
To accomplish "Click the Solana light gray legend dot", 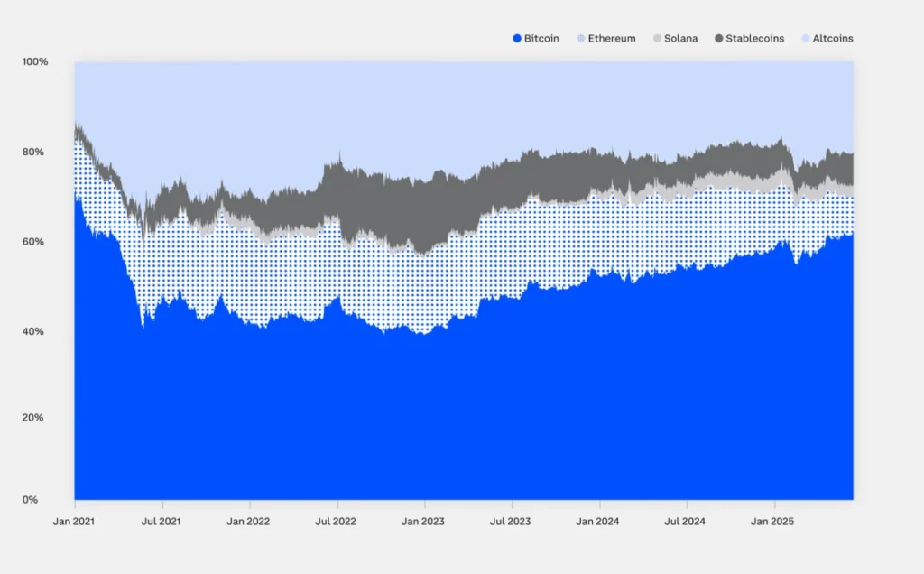I will click(658, 39).
